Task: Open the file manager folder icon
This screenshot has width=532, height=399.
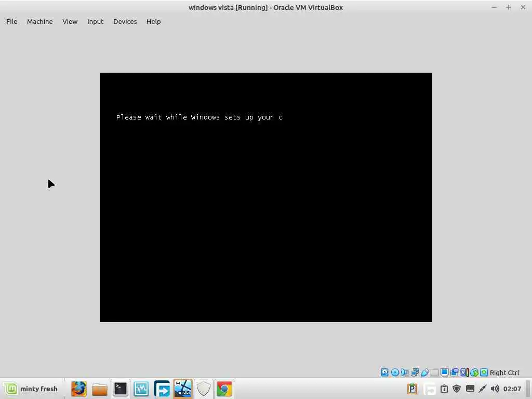Action: point(99,389)
